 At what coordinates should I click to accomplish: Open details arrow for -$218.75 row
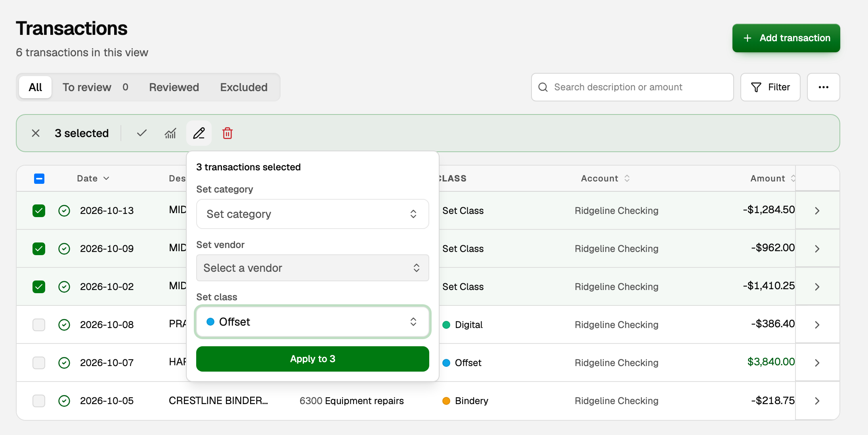pyautogui.click(x=817, y=401)
